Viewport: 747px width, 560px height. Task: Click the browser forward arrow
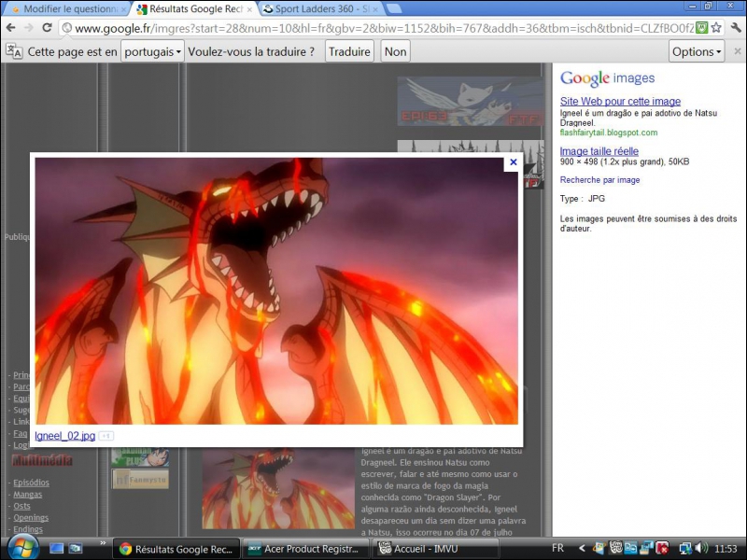pyautogui.click(x=29, y=28)
